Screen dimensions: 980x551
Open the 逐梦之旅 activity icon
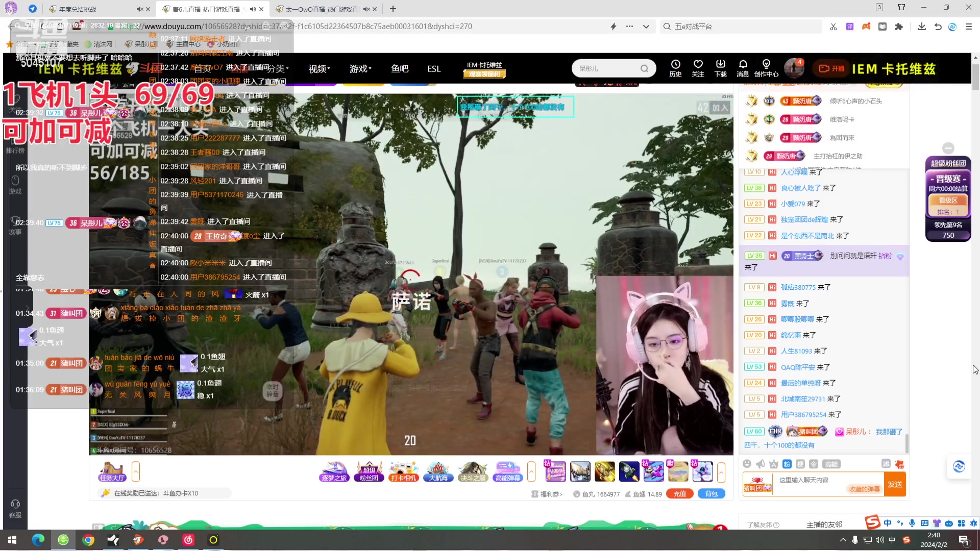tap(334, 471)
